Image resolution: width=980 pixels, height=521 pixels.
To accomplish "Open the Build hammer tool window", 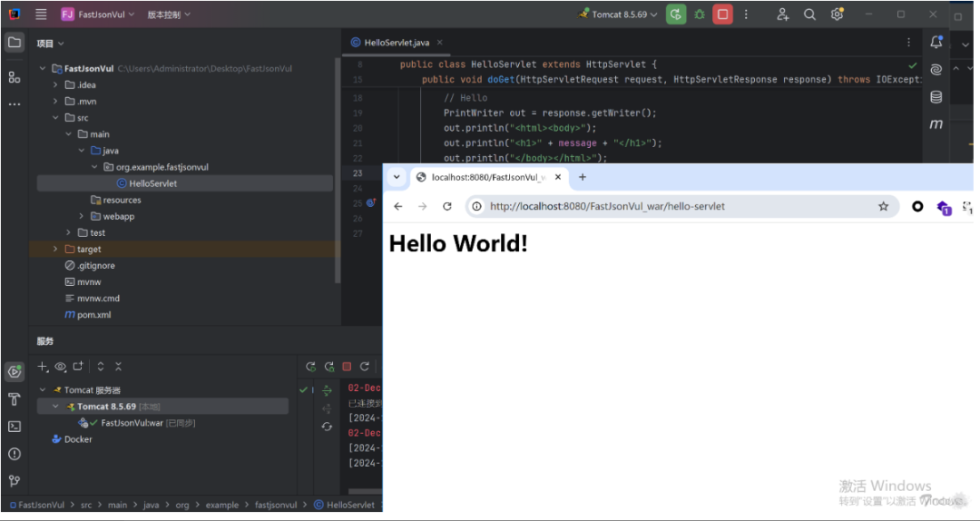I will click(x=15, y=398).
